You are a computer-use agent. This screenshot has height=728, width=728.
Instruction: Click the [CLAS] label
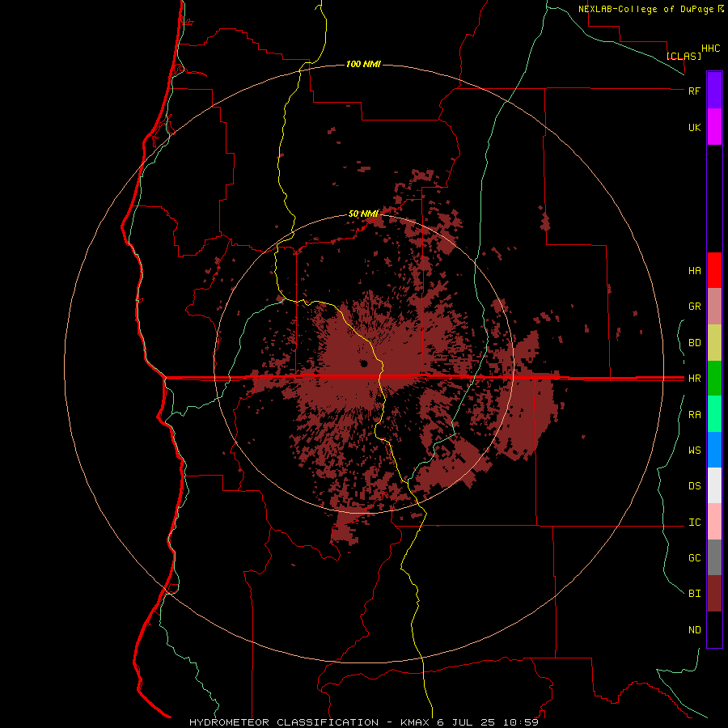click(684, 56)
